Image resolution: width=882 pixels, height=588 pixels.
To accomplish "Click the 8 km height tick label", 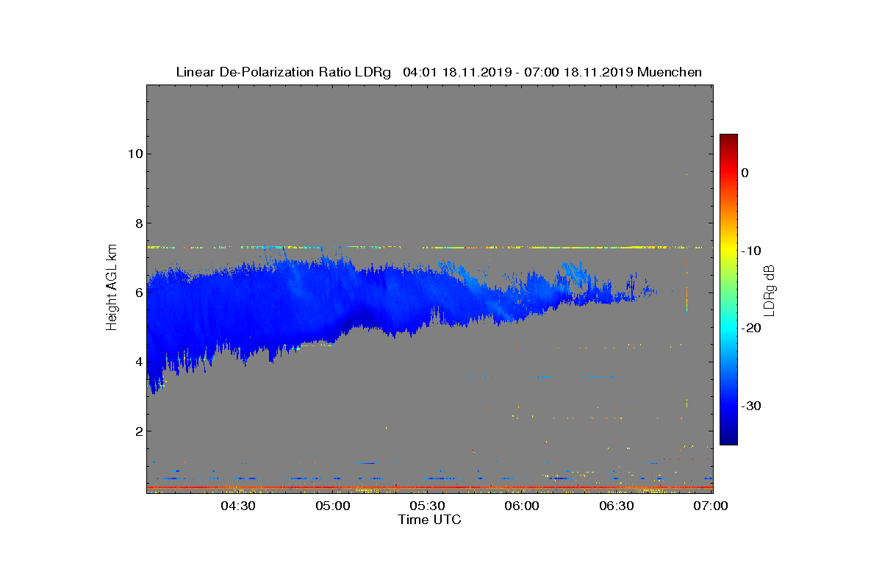I will (137, 223).
